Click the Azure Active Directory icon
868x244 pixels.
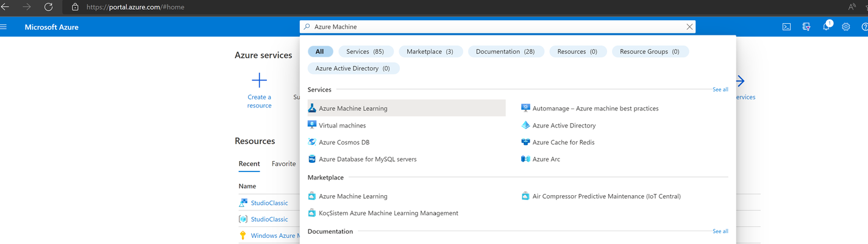525,125
